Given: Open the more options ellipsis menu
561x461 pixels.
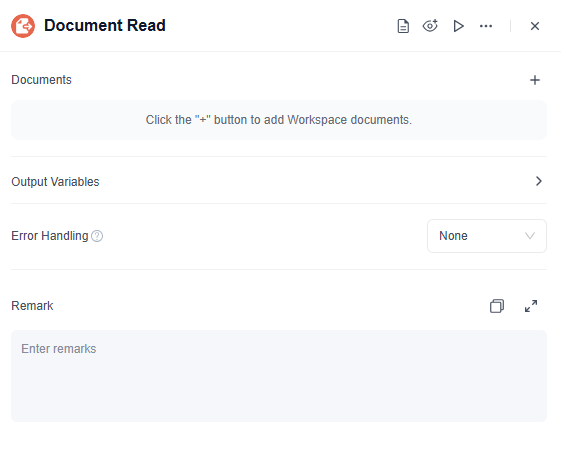Looking at the screenshot, I should tap(486, 26).
